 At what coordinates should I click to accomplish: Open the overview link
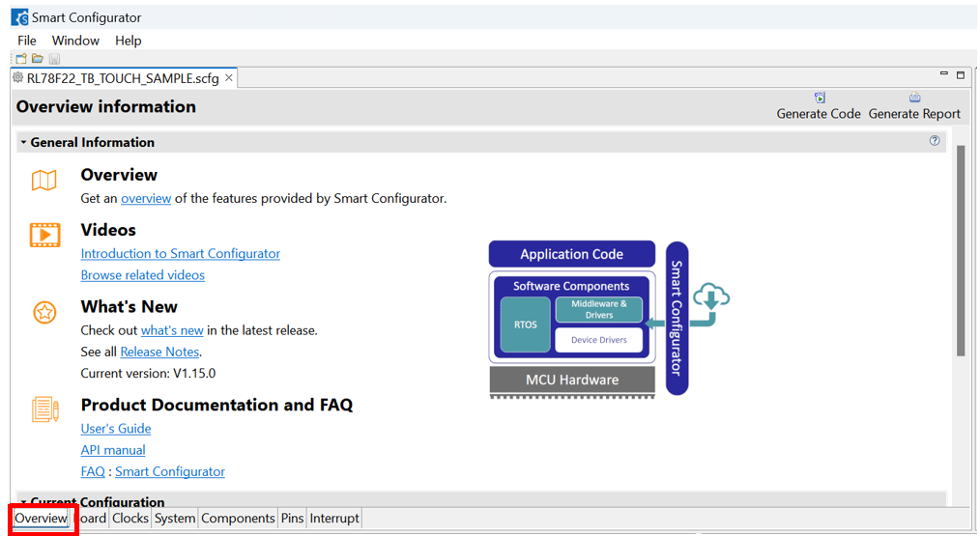point(146,199)
